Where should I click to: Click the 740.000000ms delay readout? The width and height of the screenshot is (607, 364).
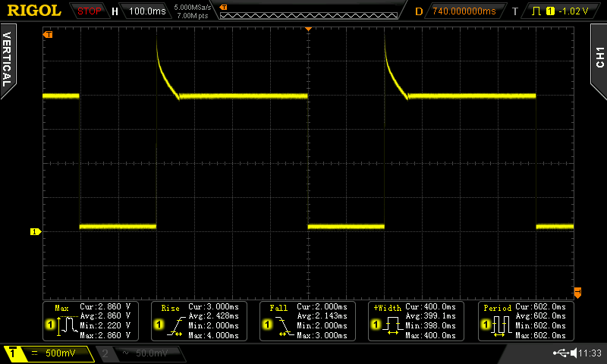(x=463, y=11)
